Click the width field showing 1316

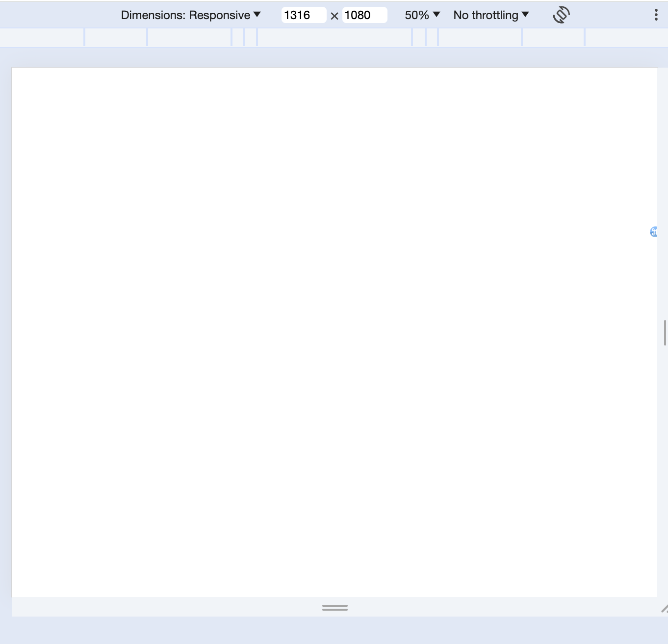tap(303, 15)
